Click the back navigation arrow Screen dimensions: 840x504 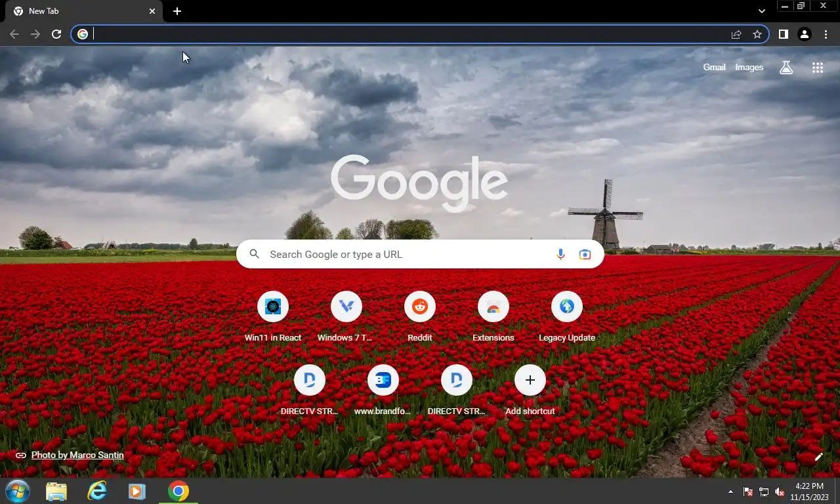click(14, 34)
